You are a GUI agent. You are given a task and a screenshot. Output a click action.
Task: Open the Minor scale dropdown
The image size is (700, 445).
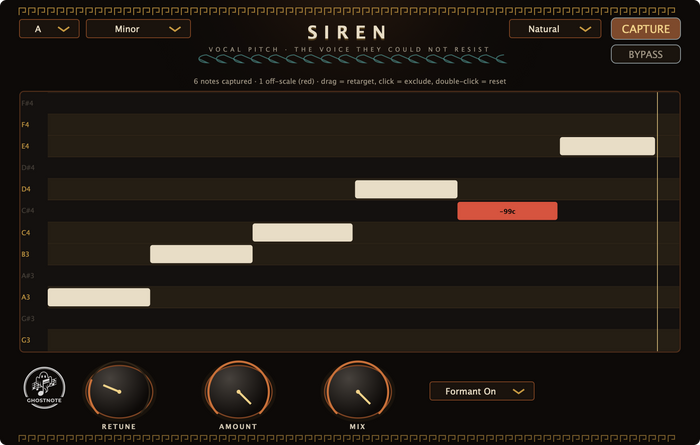(x=138, y=29)
